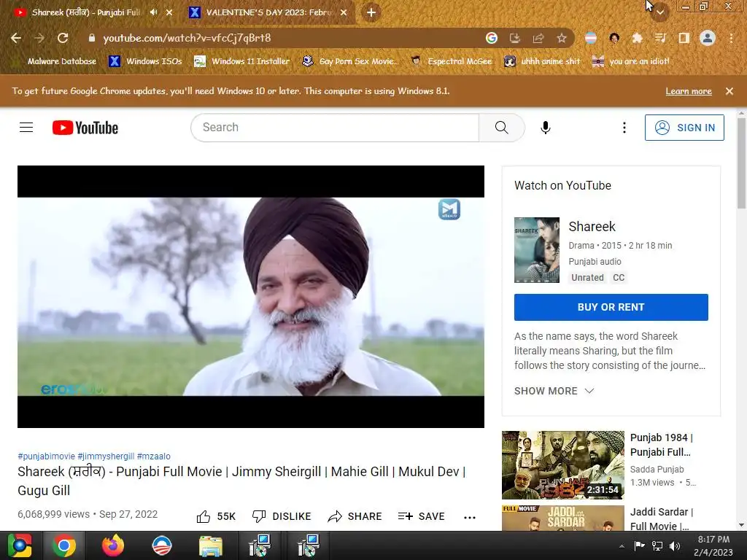Click the clock showing 8:17 PM
747x560 pixels.
coord(713,540)
